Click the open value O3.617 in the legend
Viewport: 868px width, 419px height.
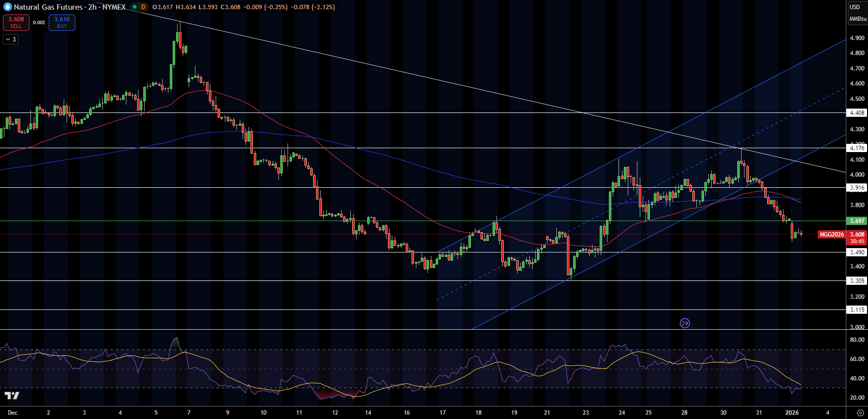tap(162, 7)
